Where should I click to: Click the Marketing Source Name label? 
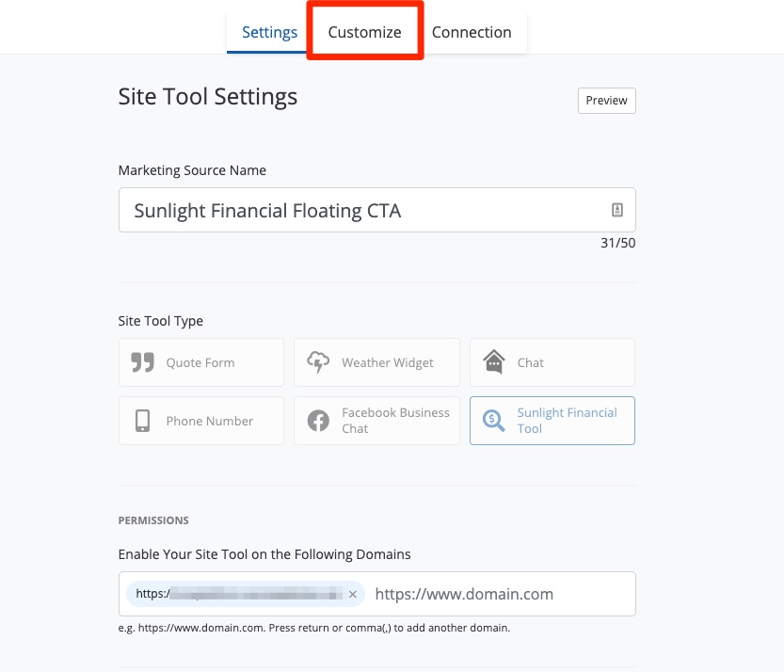[192, 170]
